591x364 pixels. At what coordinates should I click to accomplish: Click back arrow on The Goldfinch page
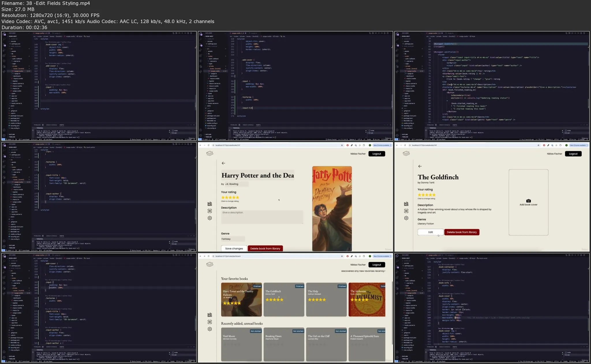[420, 166]
